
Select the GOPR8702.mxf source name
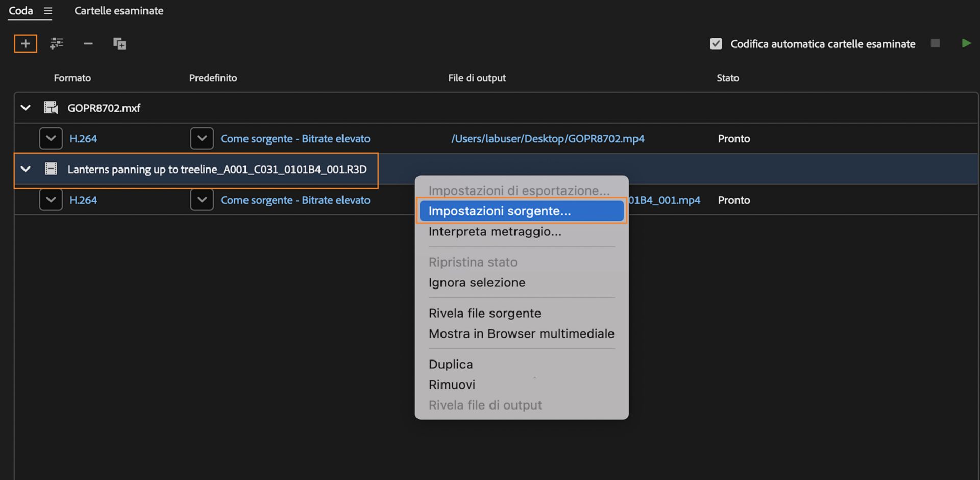[x=104, y=108]
